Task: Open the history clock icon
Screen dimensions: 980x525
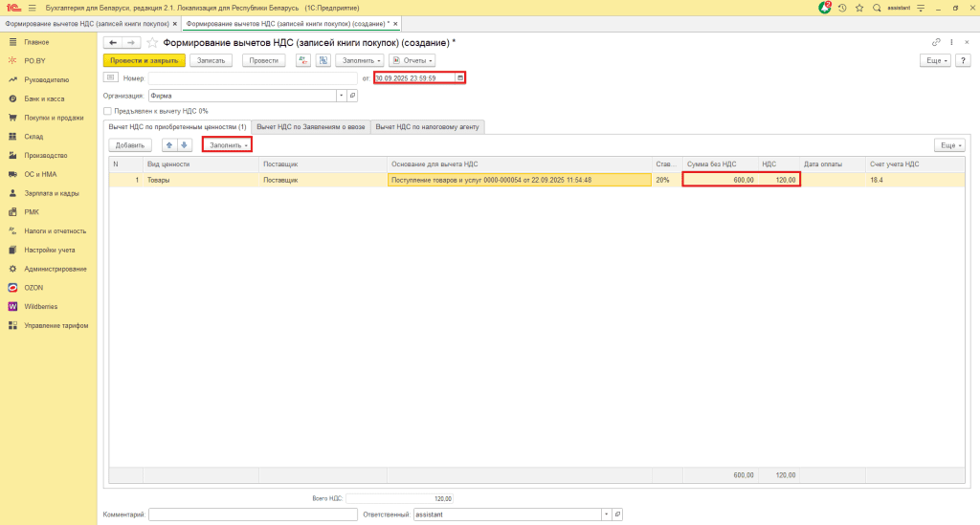Action: (842, 8)
